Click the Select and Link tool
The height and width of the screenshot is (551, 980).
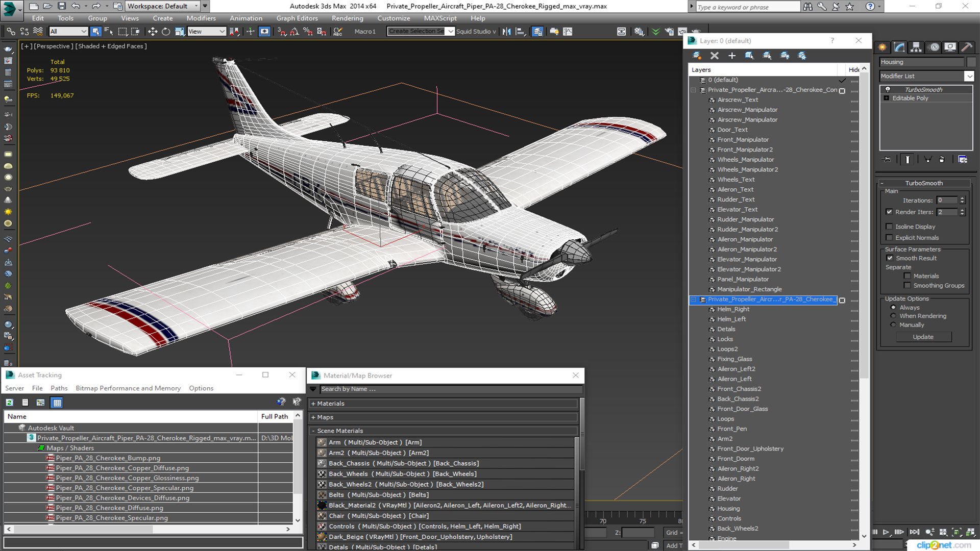pyautogui.click(x=10, y=32)
